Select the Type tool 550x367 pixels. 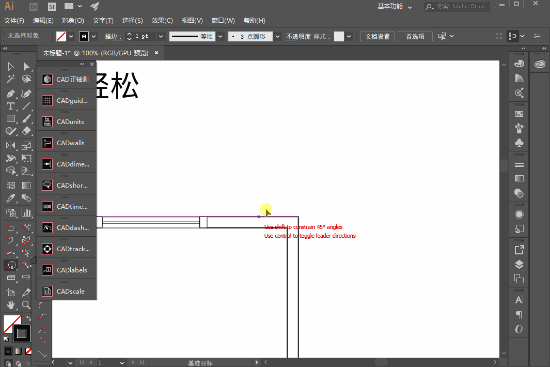[x=11, y=106]
